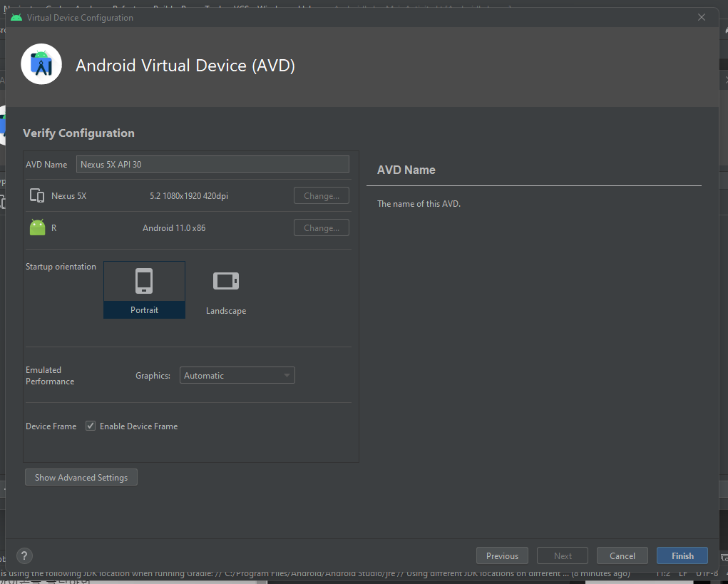Show Advanced Settings
Viewport: 728px width, 584px height.
coord(81,477)
